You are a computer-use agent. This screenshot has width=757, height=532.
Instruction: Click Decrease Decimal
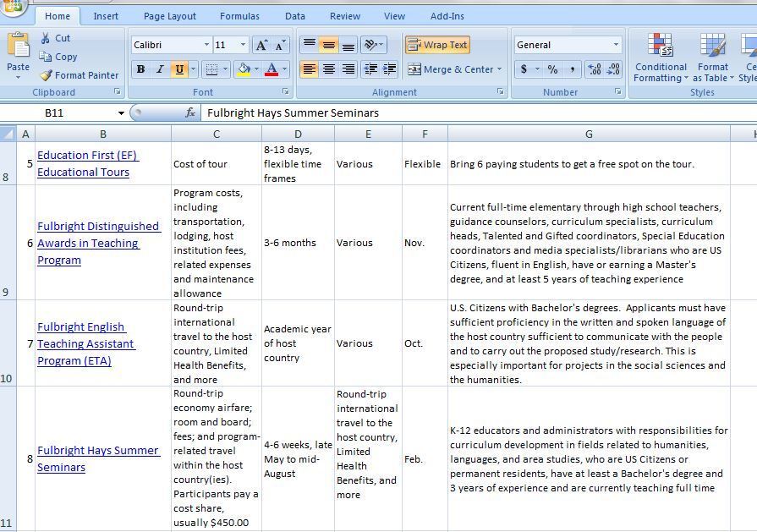click(x=613, y=69)
